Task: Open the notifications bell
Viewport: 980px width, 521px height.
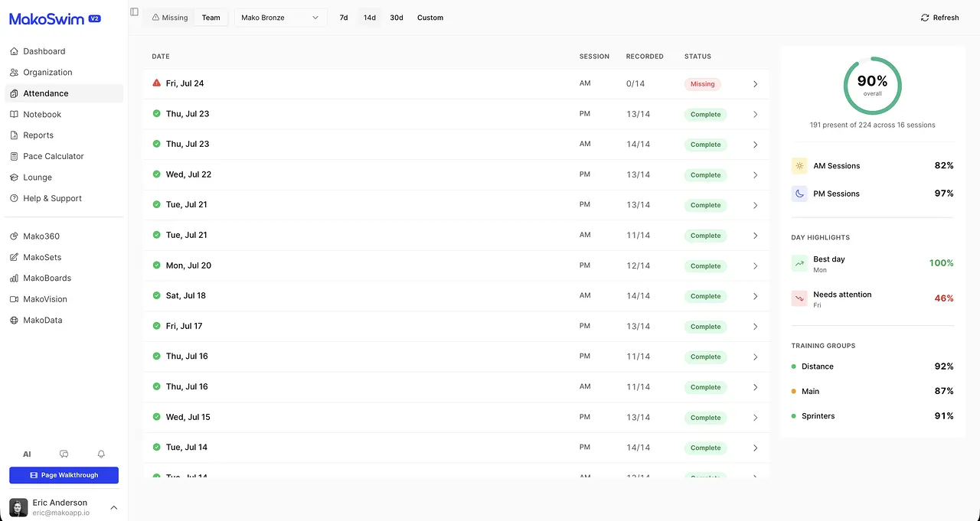Action: [x=101, y=454]
